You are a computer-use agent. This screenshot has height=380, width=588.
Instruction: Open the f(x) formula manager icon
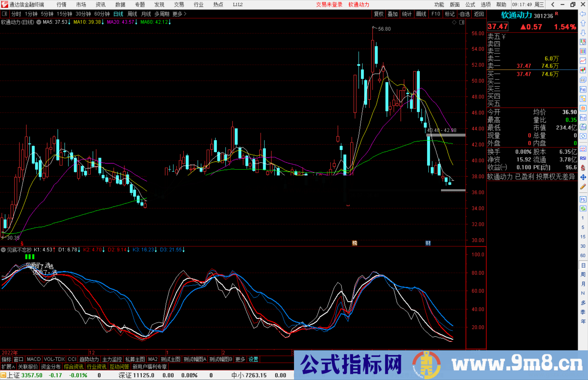(583, 127)
